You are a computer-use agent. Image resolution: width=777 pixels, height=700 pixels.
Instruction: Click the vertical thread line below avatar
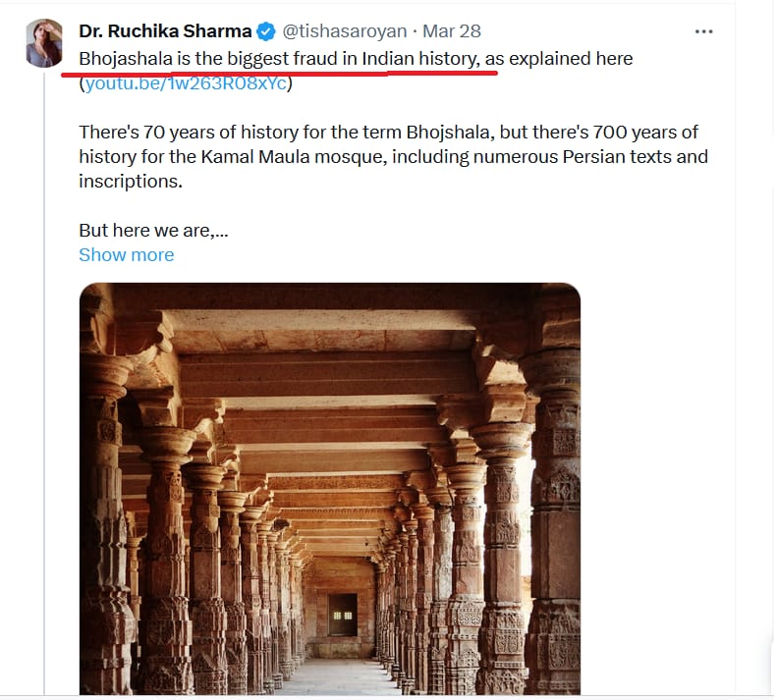tap(44, 384)
